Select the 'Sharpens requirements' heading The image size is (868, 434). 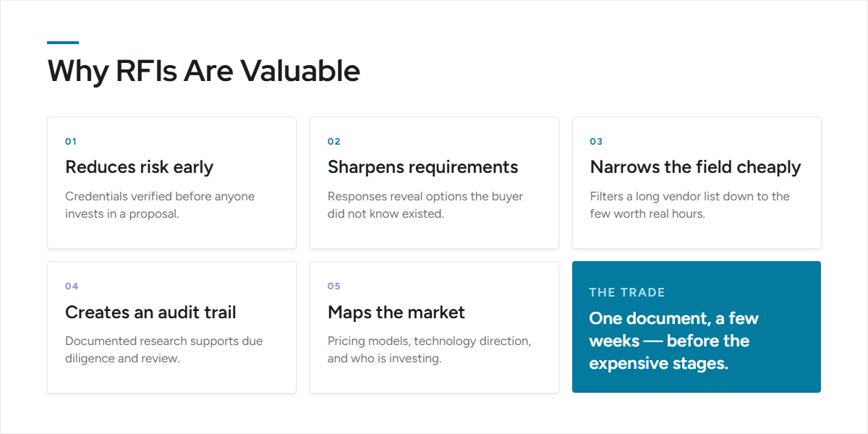(422, 167)
